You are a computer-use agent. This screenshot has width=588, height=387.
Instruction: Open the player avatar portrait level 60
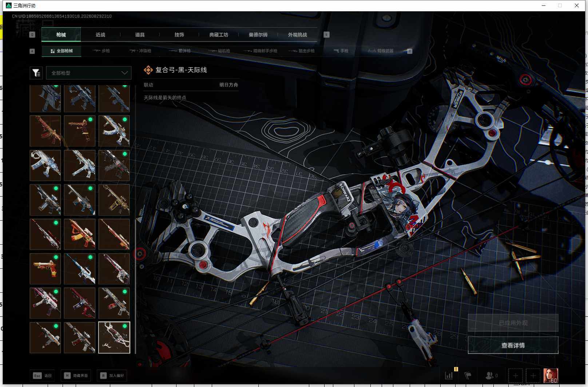(551, 375)
